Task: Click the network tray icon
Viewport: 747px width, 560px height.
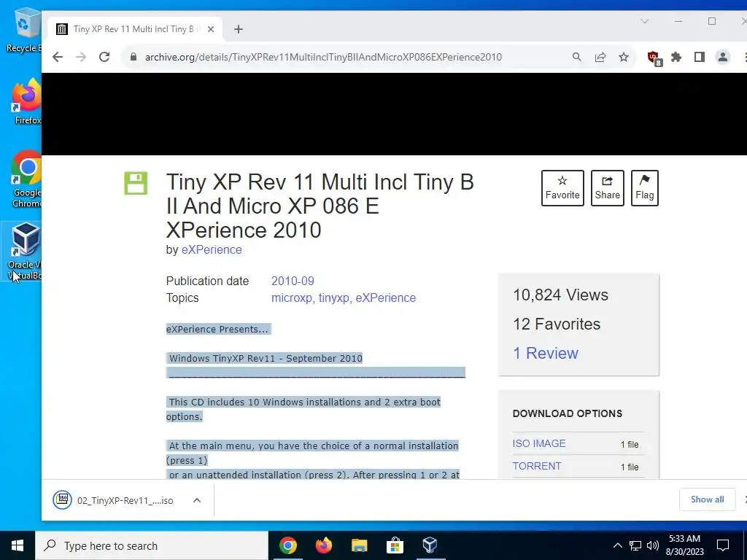Action: click(x=635, y=545)
